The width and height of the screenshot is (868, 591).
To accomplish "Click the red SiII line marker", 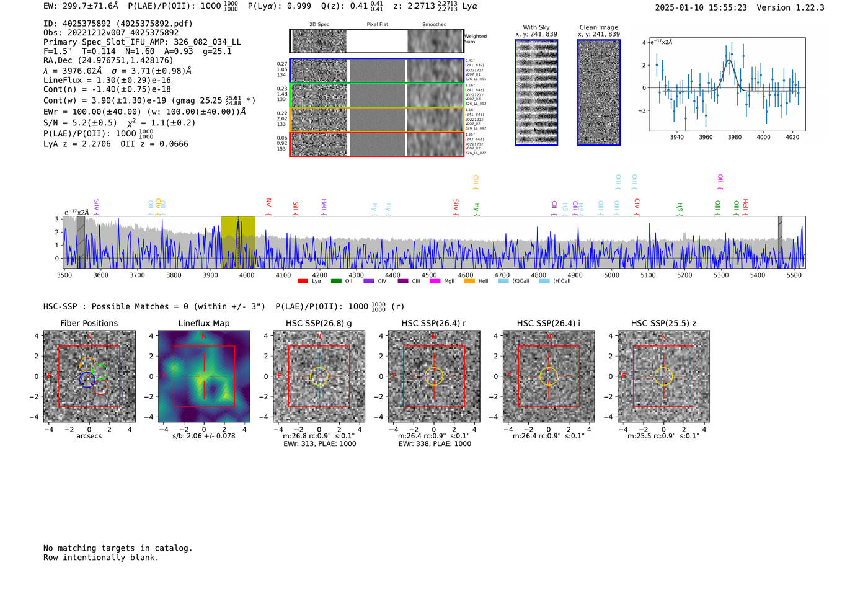I will [296, 208].
